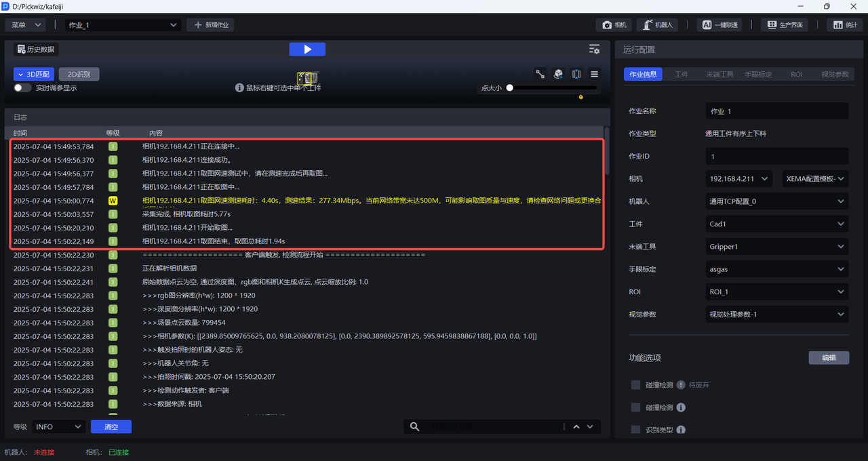Enable the recognition type (识别类型) checkbox
868x461 pixels.
[x=635, y=430]
